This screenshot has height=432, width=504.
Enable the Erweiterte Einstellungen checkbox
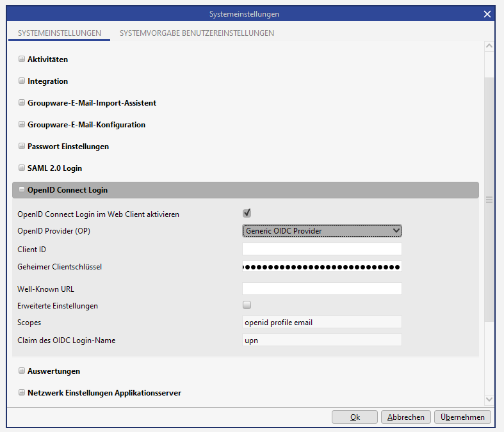(x=247, y=305)
